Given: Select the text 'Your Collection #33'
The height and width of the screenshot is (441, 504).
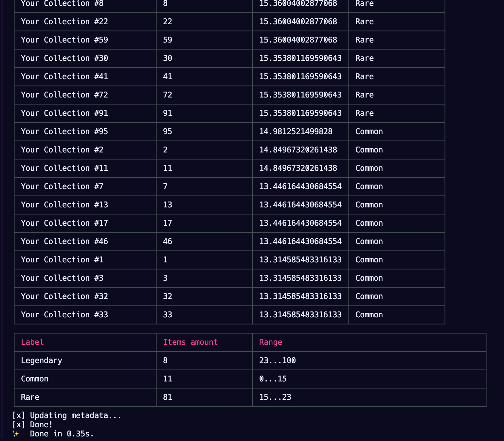Looking at the screenshot, I should [64, 315].
